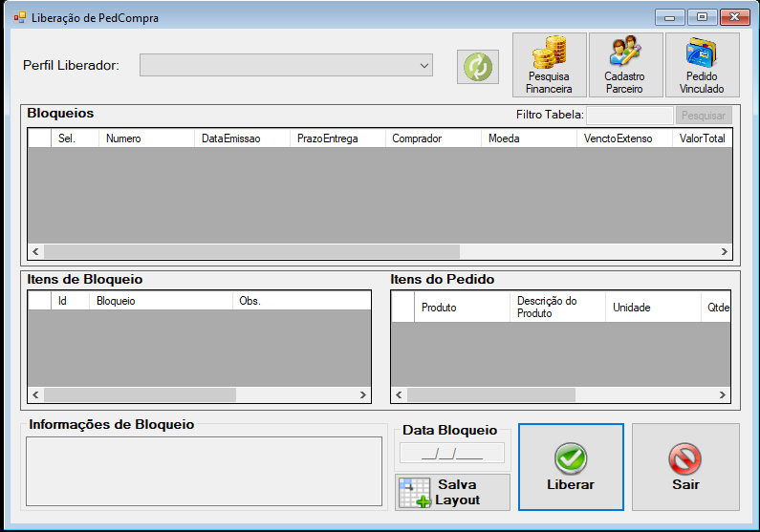Viewport: 760px width, 532px height.
Task: Sort Bloqueios grid by Numero column
Action: tap(146, 138)
